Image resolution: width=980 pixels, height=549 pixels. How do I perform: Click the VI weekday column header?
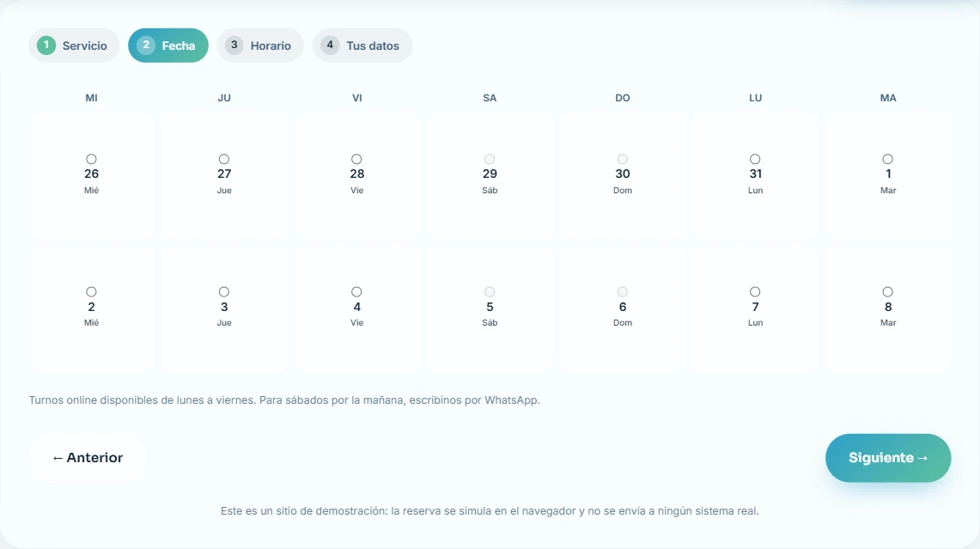click(357, 98)
